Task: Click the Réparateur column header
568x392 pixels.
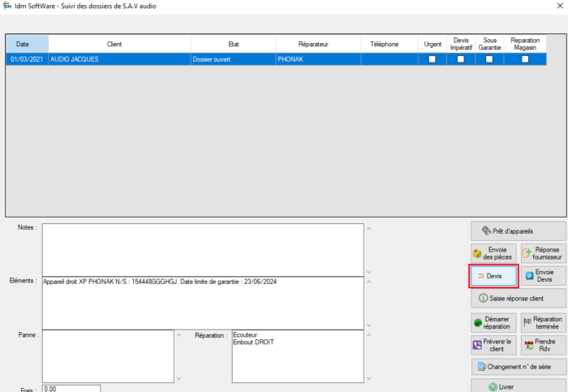Action: 318,44
